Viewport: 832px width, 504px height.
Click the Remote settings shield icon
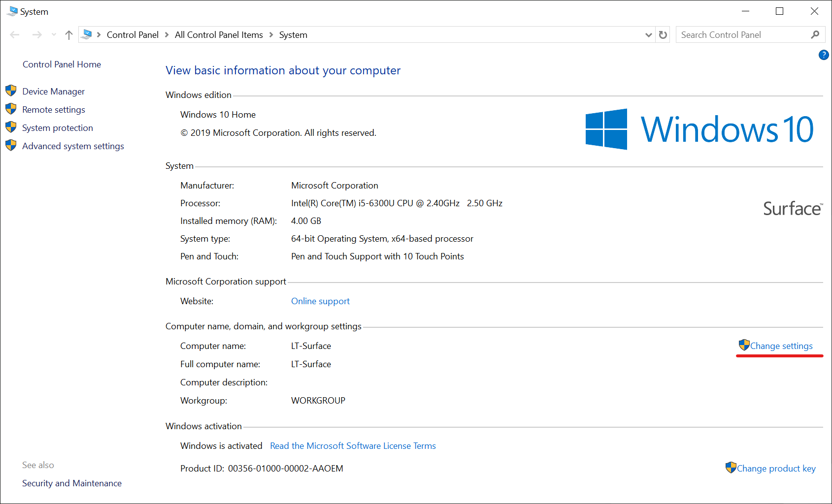click(x=11, y=109)
